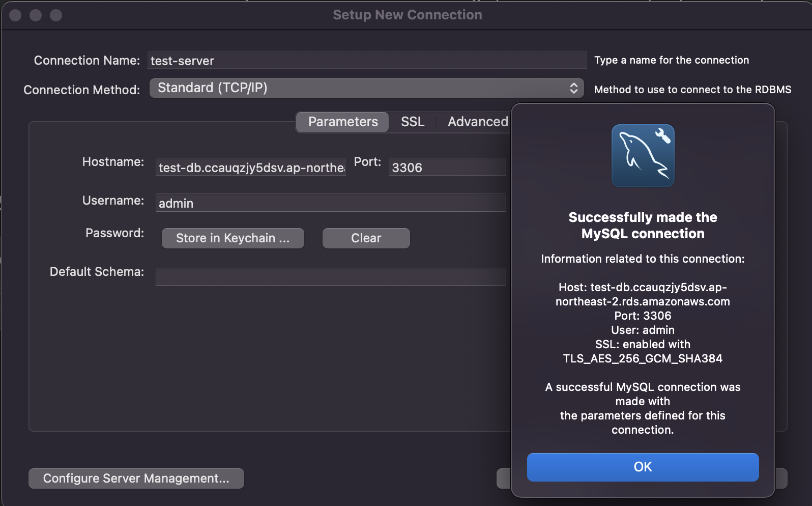Click the MySQL Workbench dolphin icon
Viewport: 812px width, 506px height.
click(643, 156)
